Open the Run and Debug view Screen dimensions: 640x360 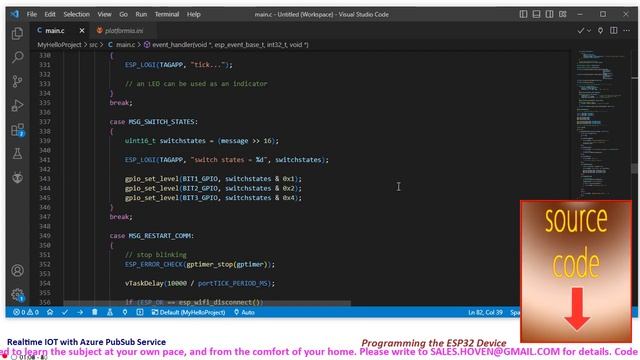click(x=17, y=105)
